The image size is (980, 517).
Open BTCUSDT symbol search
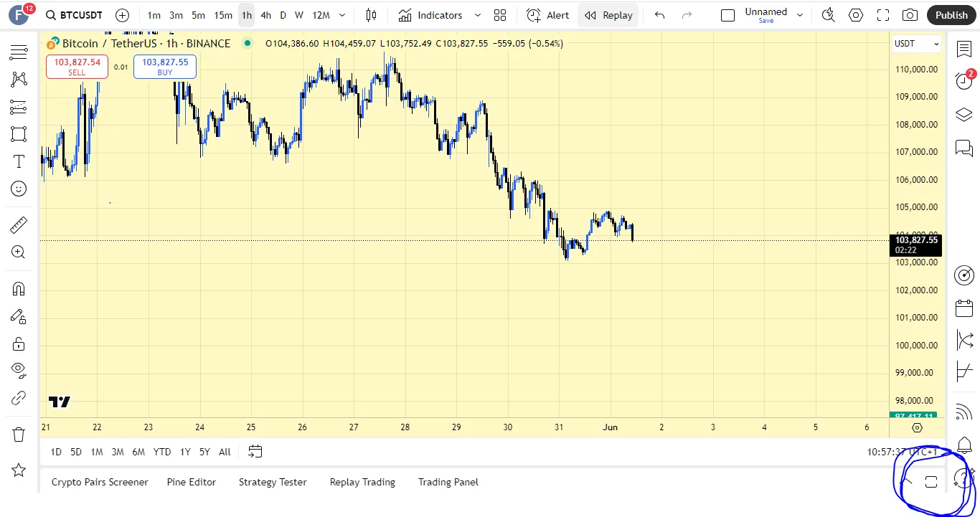(x=73, y=15)
